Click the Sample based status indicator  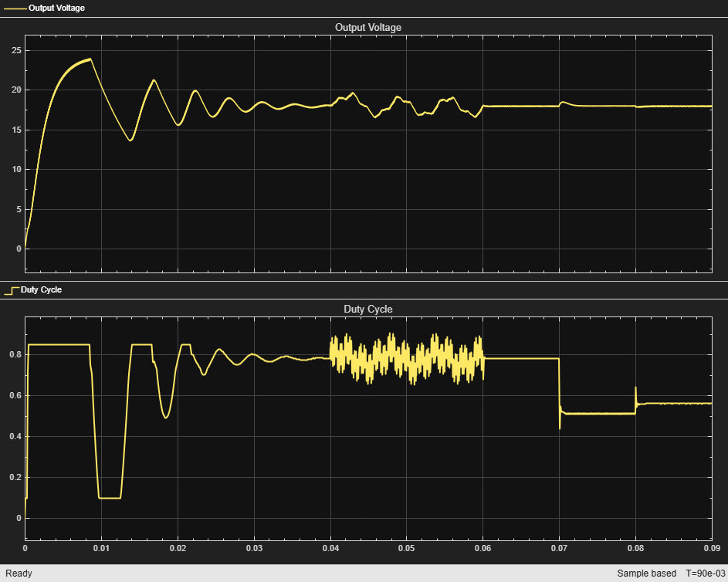pyautogui.click(x=646, y=574)
